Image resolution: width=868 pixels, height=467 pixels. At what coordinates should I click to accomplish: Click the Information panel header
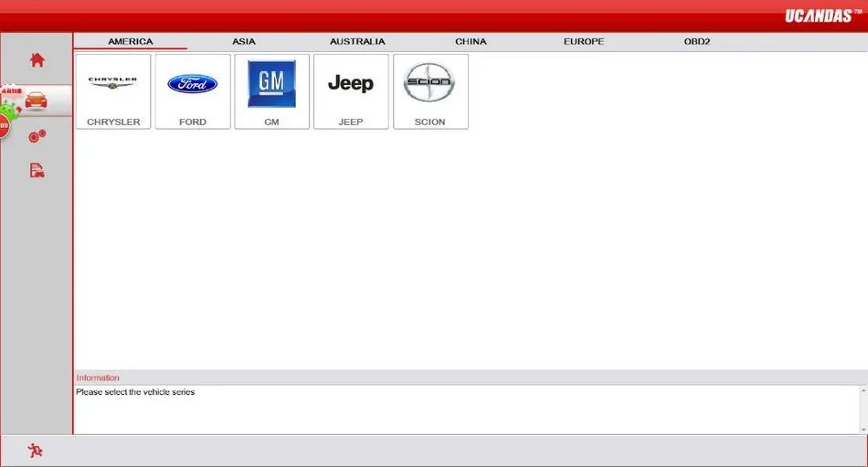tap(471, 377)
